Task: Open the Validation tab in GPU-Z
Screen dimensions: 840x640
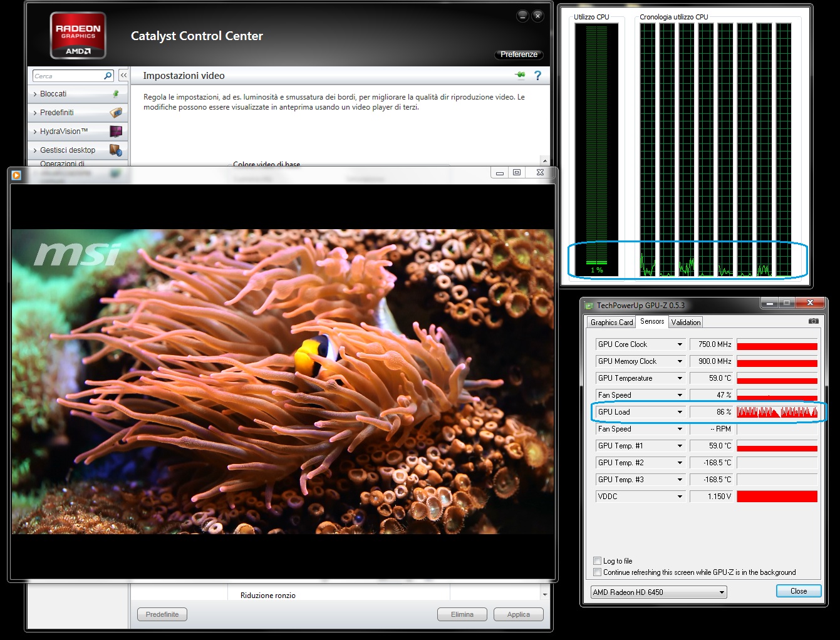Action: point(685,323)
